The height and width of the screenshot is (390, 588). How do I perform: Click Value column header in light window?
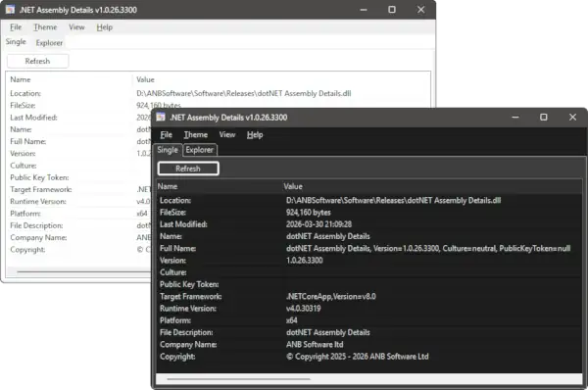click(281, 79)
